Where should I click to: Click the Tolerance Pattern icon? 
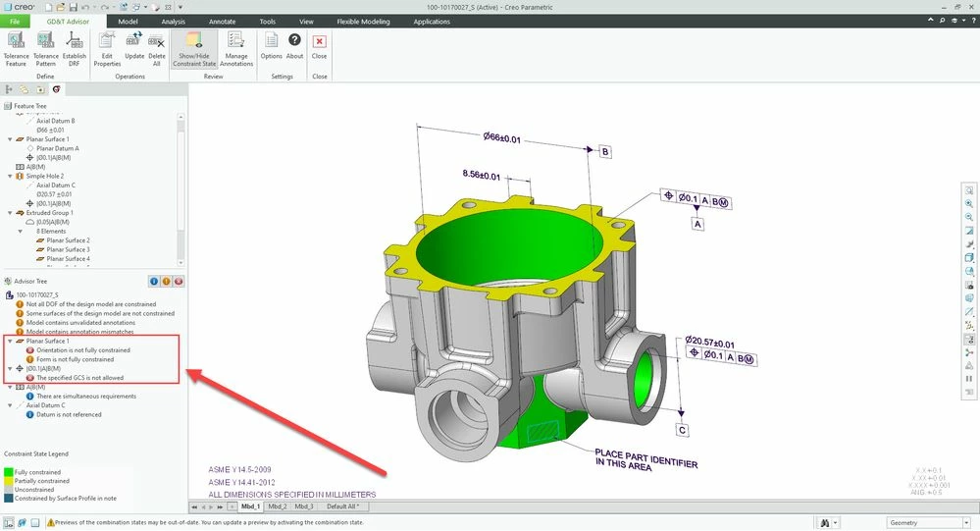(46, 41)
